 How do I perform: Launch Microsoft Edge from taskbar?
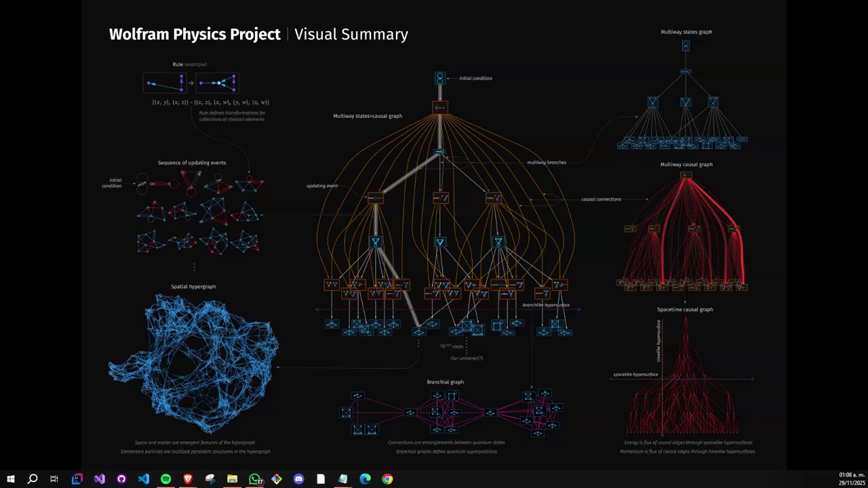[365, 479]
